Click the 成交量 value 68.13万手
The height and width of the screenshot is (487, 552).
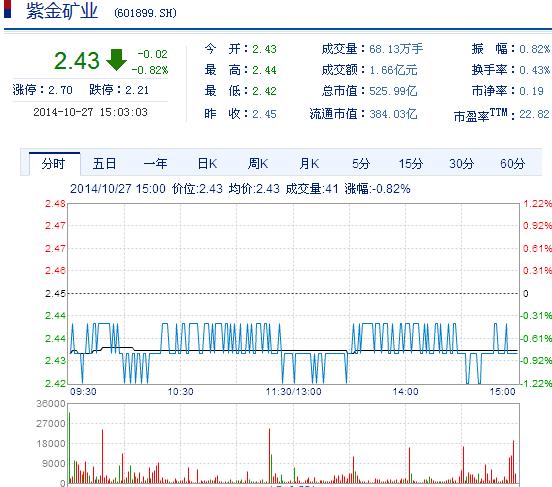[396, 49]
